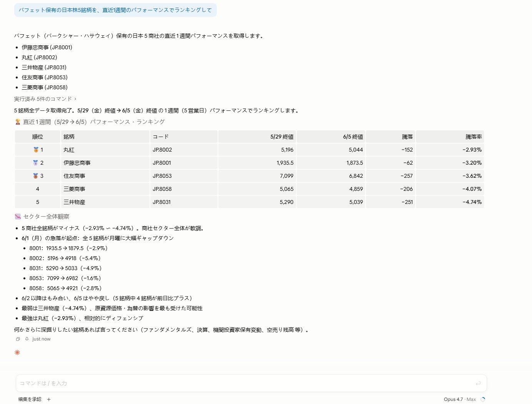The height and width of the screenshot is (404, 532).
Task: Click the trophy icon before 直近1週間 heading
Action: 18,122
